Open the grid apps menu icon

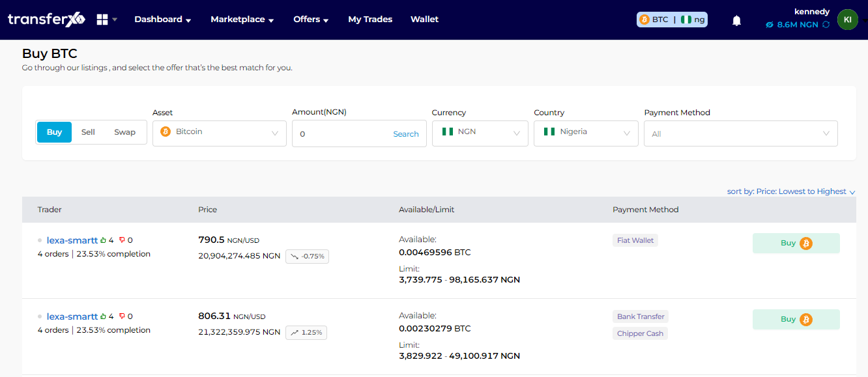(x=102, y=20)
